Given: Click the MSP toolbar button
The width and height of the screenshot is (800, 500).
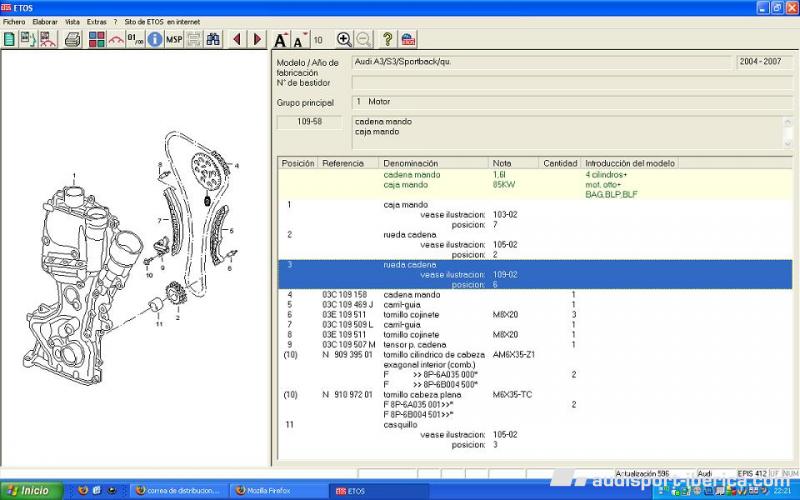Looking at the screenshot, I should 174,39.
